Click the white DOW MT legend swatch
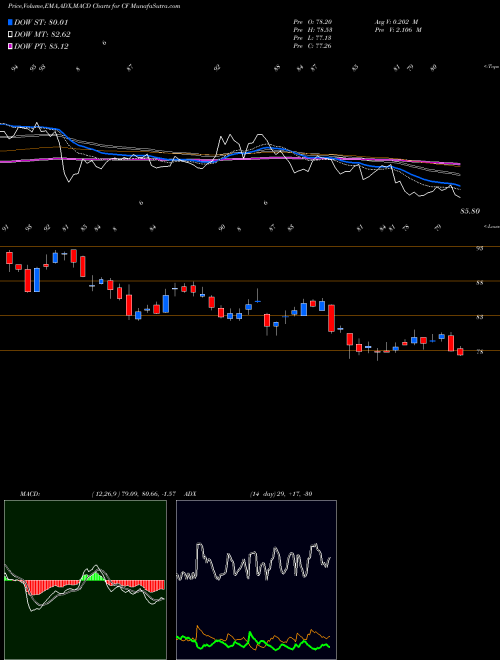 click(x=10, y=35)
